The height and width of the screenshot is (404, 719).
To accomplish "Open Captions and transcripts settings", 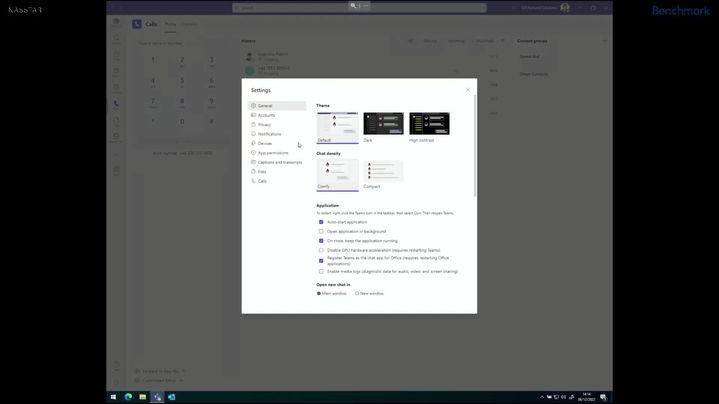I will [x=277, y=162].
